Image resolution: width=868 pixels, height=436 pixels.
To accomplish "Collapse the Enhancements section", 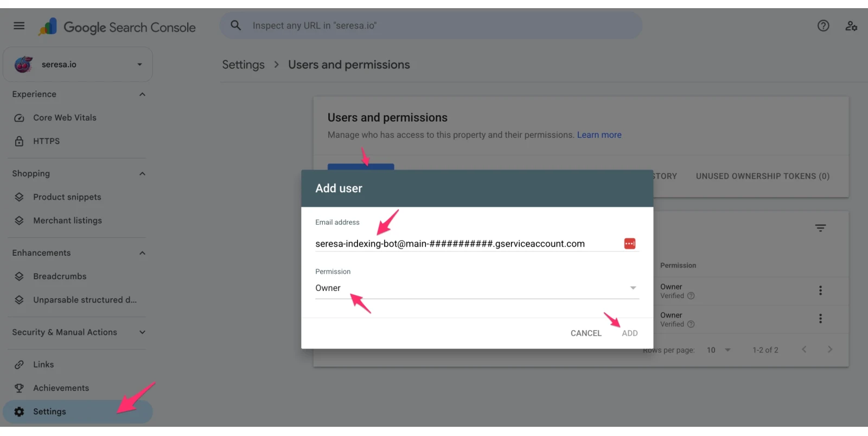I will tap(142, 253).
